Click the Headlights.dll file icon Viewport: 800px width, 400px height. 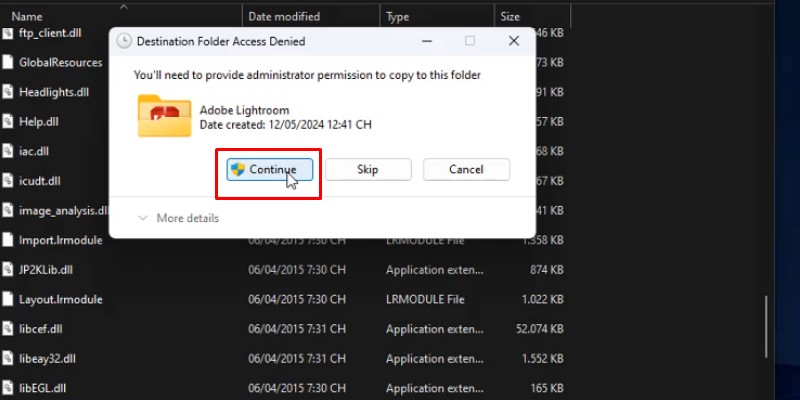(8, 92)
